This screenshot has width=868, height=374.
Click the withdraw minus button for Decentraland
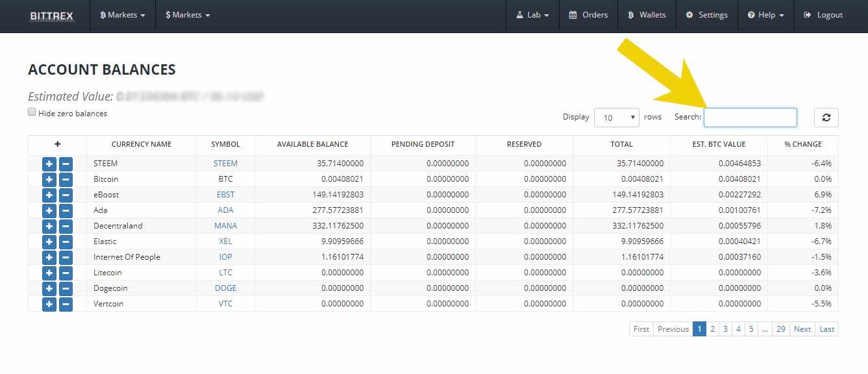click(66, 226)
